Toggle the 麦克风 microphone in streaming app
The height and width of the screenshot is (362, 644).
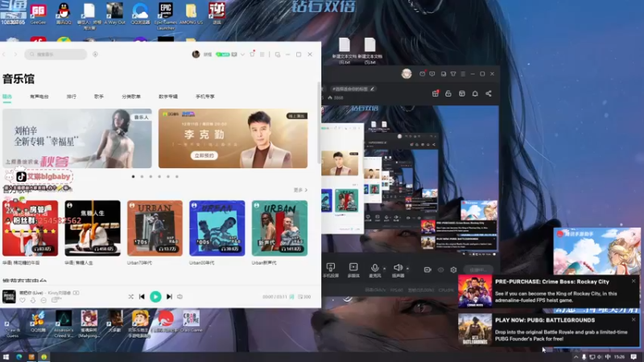click(374, 270)
